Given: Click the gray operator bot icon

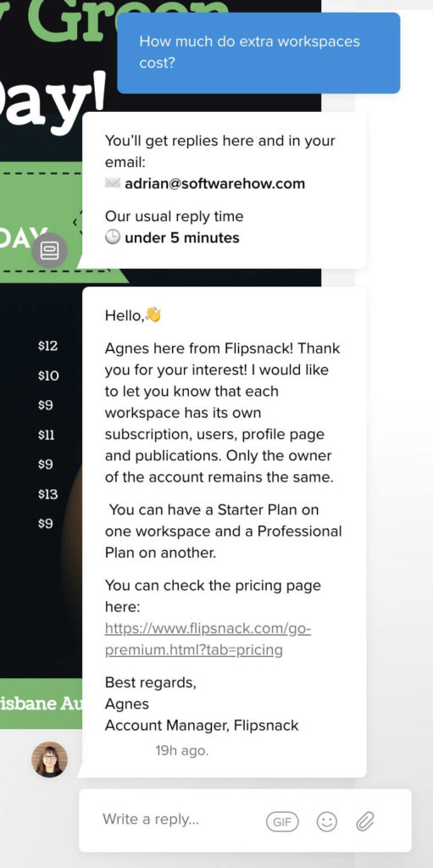Looking at the screenshot, I should point(49,251).
